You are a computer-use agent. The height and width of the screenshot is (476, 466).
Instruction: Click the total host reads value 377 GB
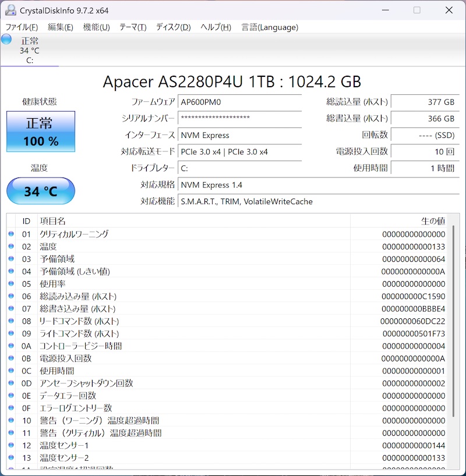[425, 102]
